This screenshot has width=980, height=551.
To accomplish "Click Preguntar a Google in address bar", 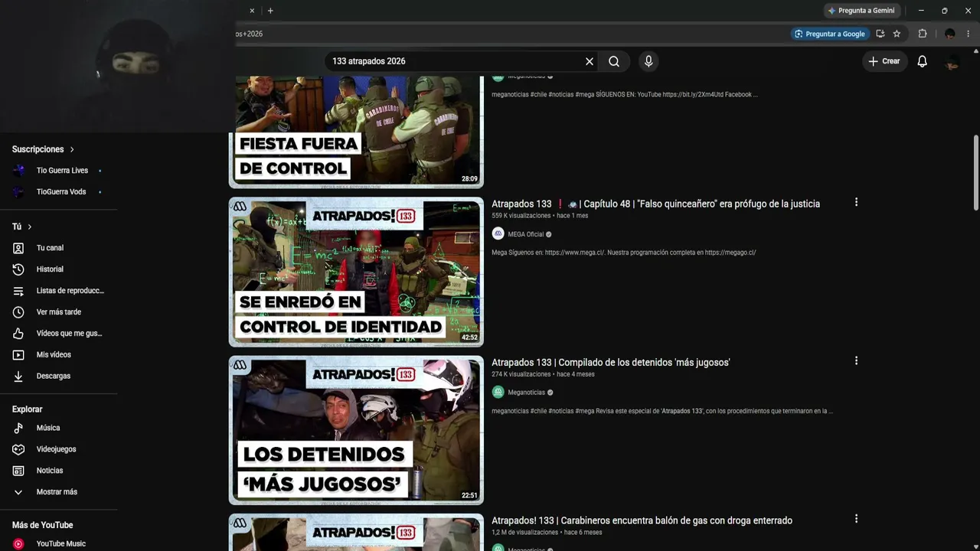I will tap(830, 34).
